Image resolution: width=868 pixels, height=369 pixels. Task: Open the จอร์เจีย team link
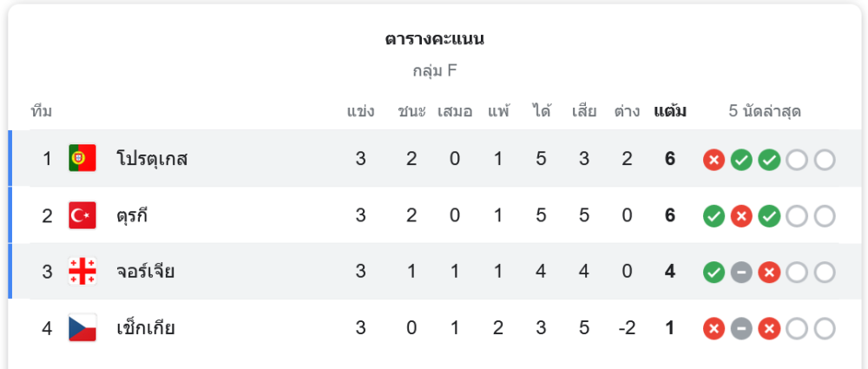click(145, 272)
